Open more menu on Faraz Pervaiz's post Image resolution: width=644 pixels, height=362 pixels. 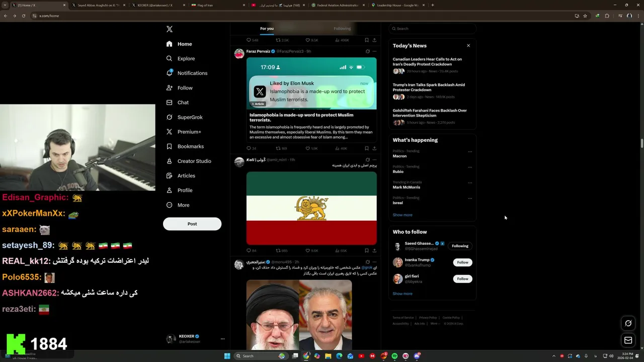click(374, 51)
